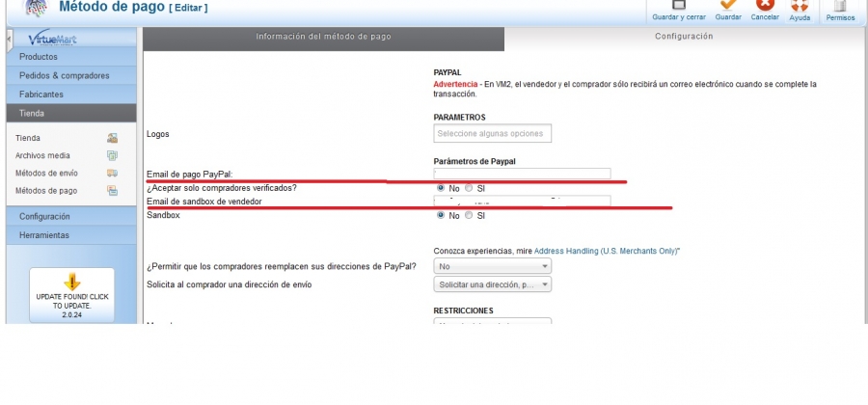Open the Logos multi-select options field
868x405 pixels.
[x=492, y=133]
